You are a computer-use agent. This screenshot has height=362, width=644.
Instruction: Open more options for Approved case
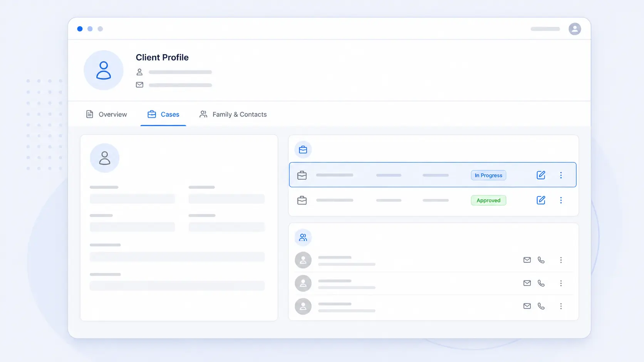tap(561, 200)
